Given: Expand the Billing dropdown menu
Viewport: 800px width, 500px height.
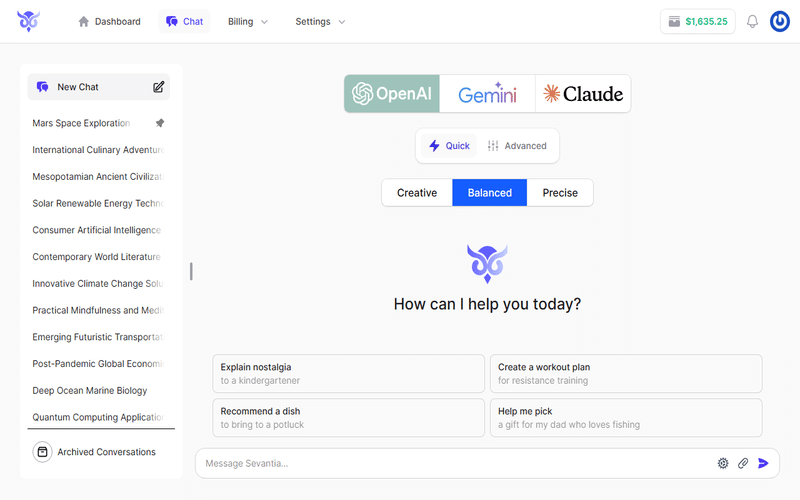Looking at the screenshot, I should (248, 22).
